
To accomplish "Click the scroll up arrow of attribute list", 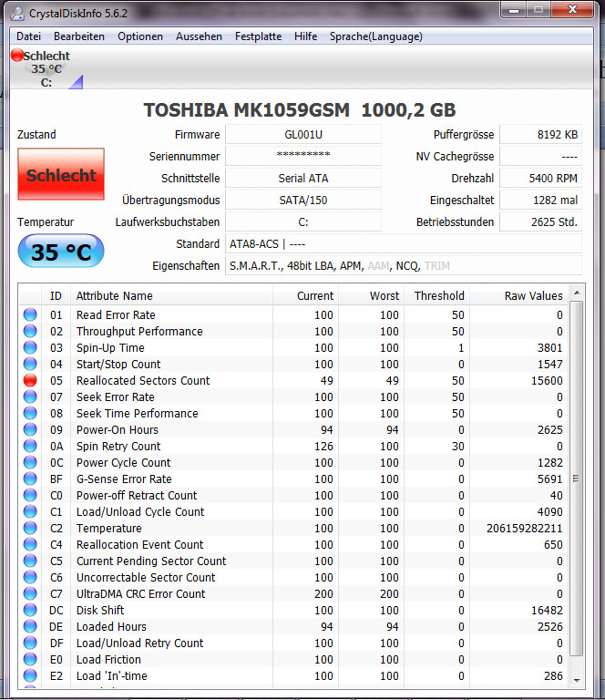I will click(577, 293).
